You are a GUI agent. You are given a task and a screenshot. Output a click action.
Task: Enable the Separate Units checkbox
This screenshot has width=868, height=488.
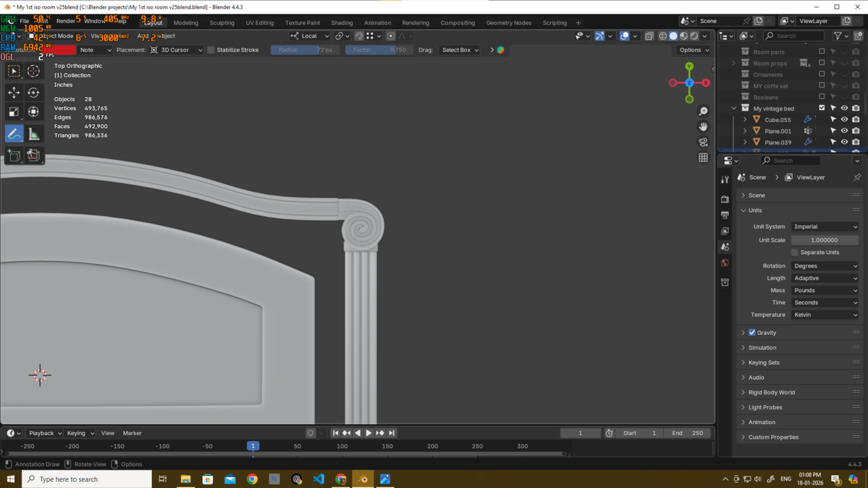coord(795,252)
